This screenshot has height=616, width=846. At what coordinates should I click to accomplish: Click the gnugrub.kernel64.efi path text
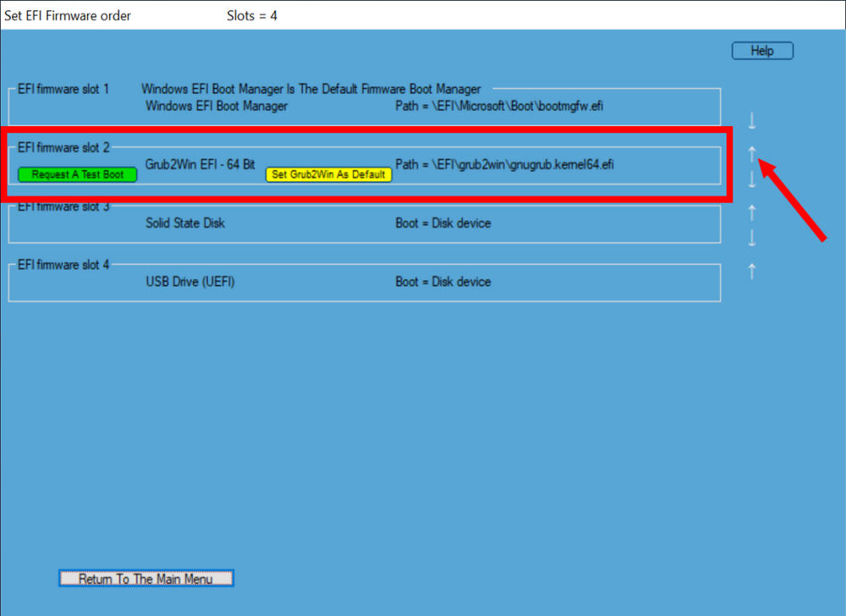point(504,164)
